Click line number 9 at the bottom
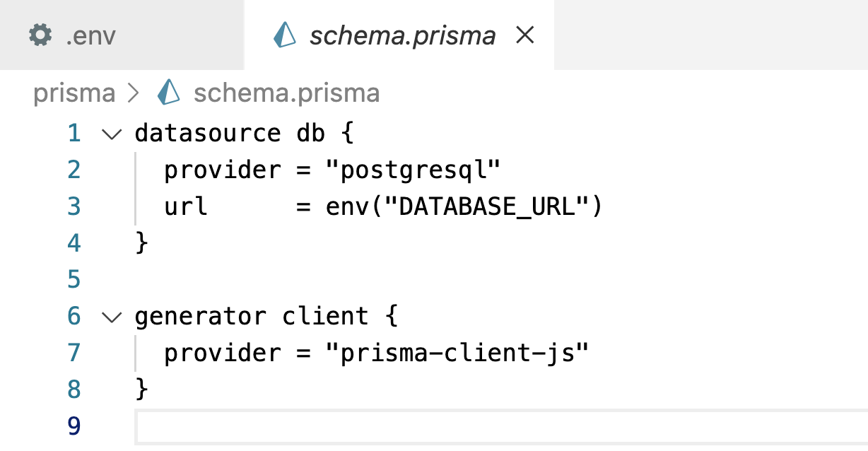 pyautogui.click(x=74, y=426)
